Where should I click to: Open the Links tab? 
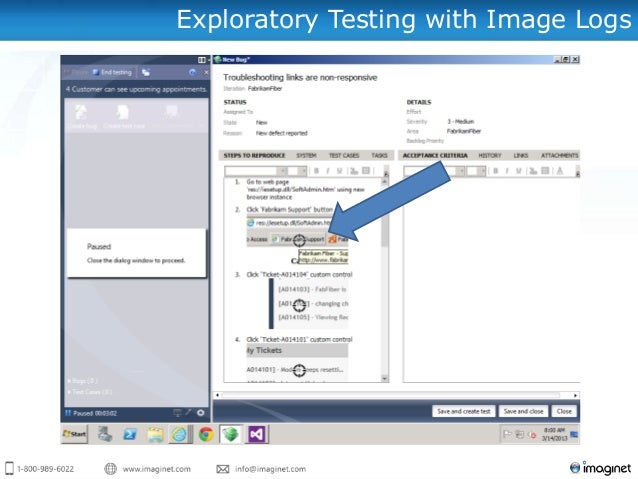(x=521, y=155)
